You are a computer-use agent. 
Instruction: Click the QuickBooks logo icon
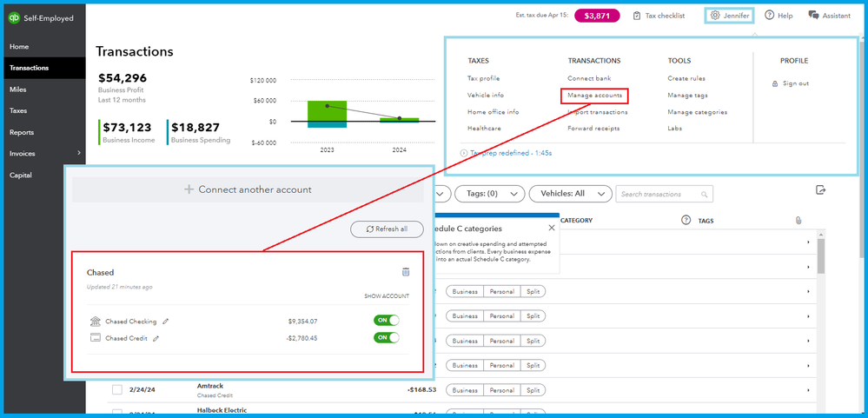[x=14, y=18]
